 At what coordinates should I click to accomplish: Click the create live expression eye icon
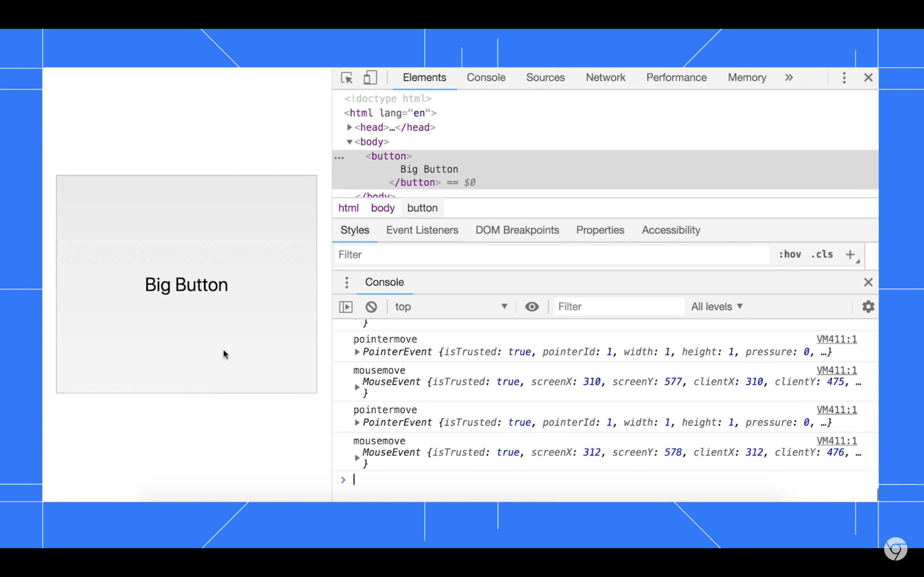click(x=532, y=306)
